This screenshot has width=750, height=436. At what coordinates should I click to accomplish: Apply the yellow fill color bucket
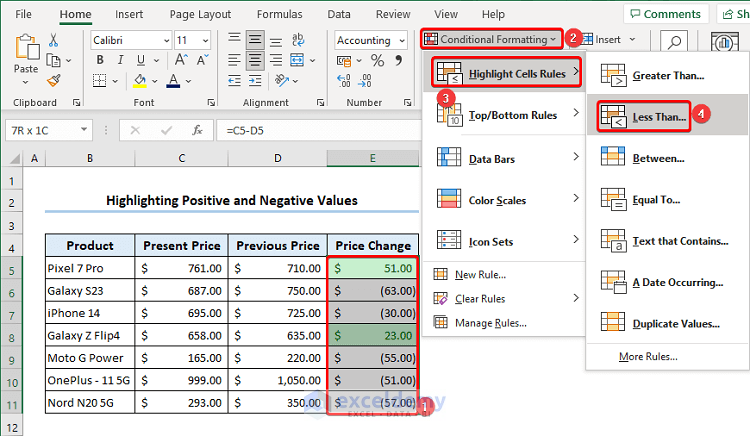click(140, 81)
